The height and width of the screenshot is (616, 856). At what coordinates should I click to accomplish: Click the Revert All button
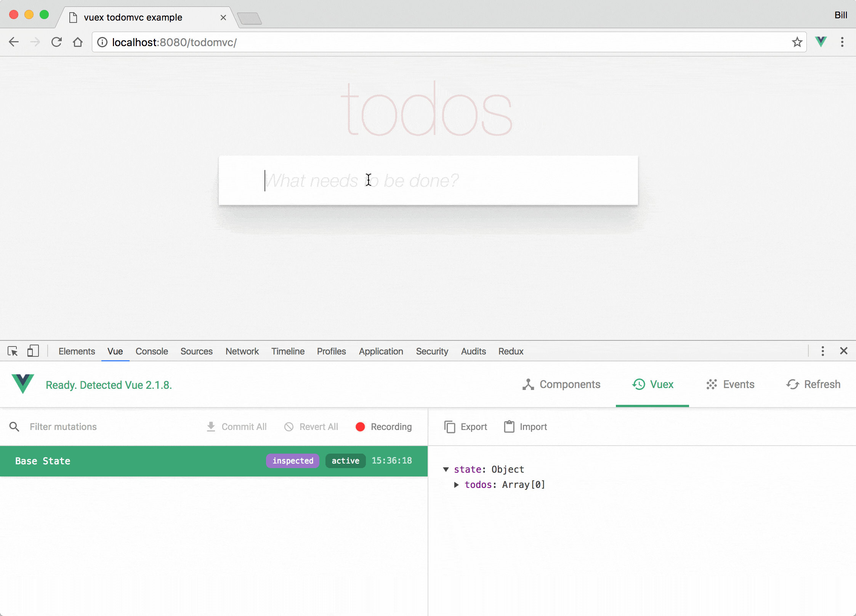coord(311,427)
